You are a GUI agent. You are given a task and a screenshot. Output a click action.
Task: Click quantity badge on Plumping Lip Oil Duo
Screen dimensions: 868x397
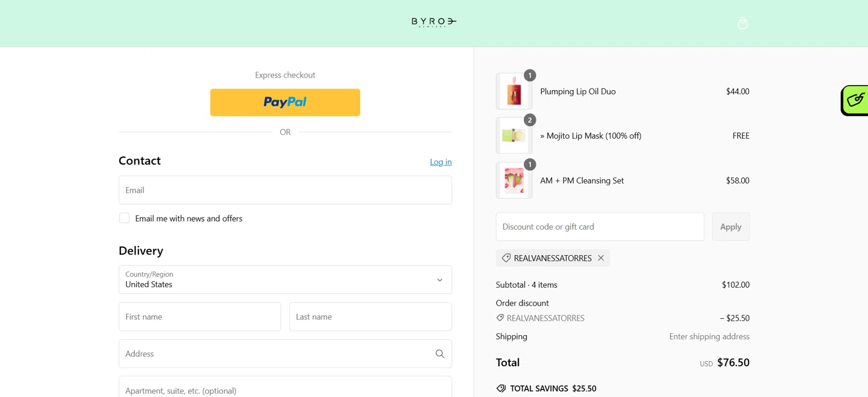[x=529, y=75]
